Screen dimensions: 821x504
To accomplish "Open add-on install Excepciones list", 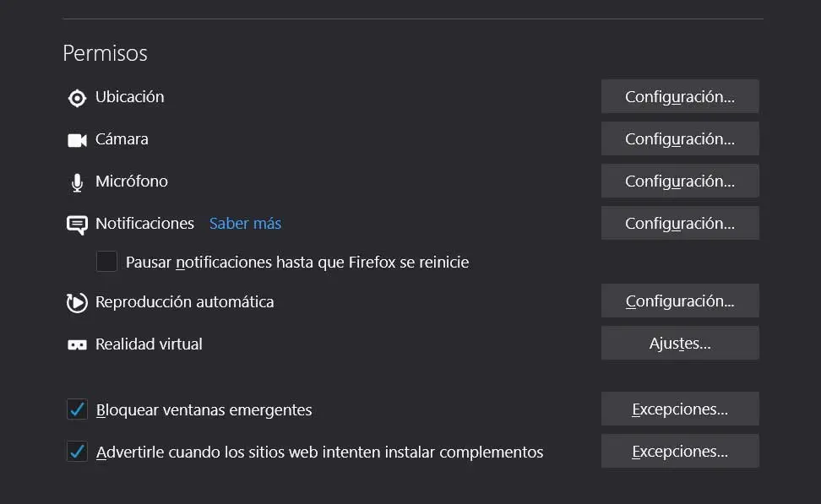I will click(x=680, y=451).
